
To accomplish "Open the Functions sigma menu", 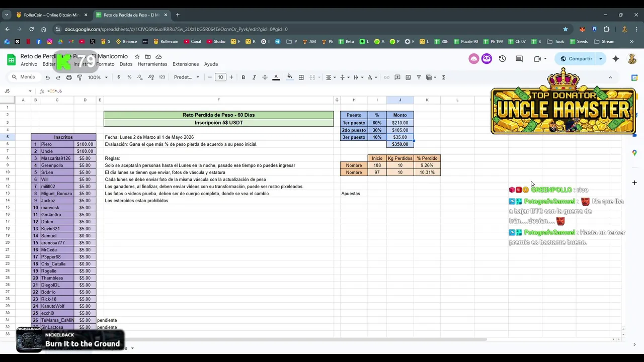I will pos(443,77).
